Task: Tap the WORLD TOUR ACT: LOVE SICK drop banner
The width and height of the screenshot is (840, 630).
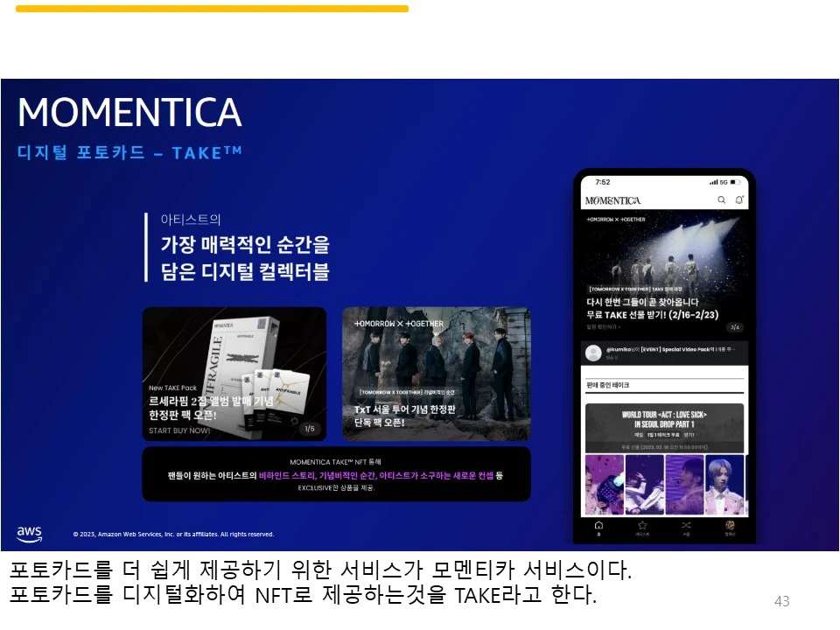Action: tap(664, 429)
